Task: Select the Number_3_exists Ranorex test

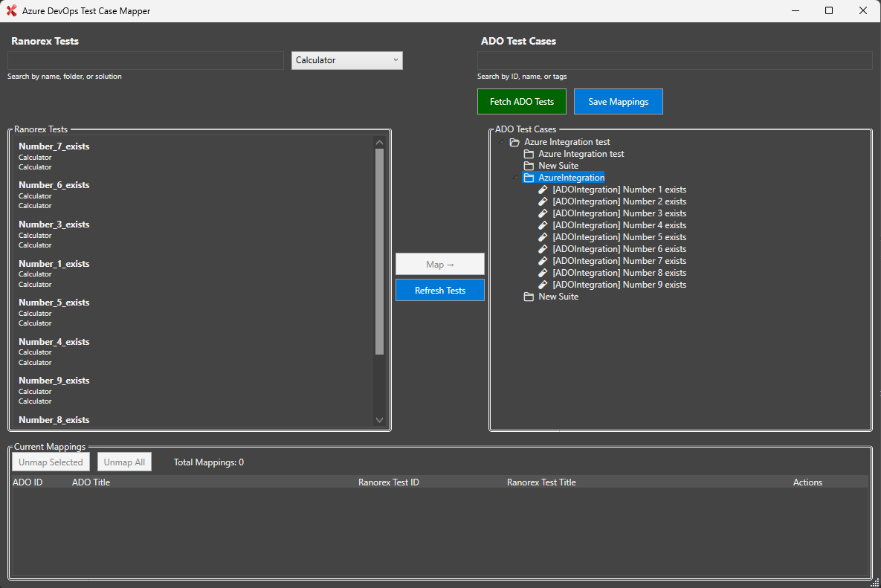Action: [54, 224]
